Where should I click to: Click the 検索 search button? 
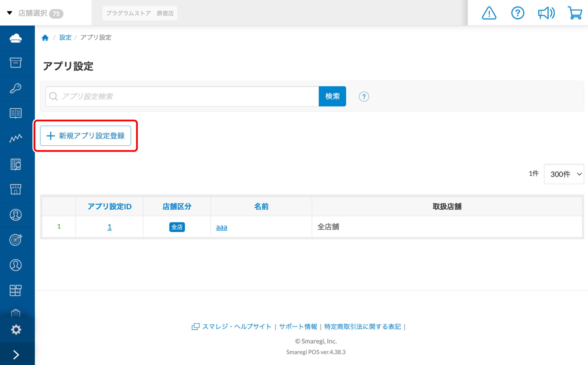pyautogui.click(x=332, y=96)
